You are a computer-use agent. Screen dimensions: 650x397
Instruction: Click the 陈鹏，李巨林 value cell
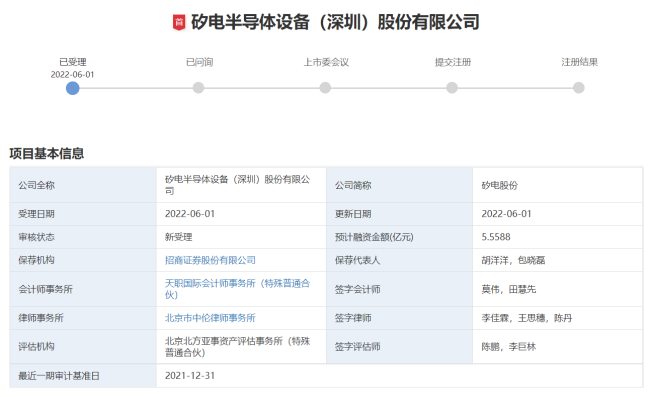coord(558,346)
